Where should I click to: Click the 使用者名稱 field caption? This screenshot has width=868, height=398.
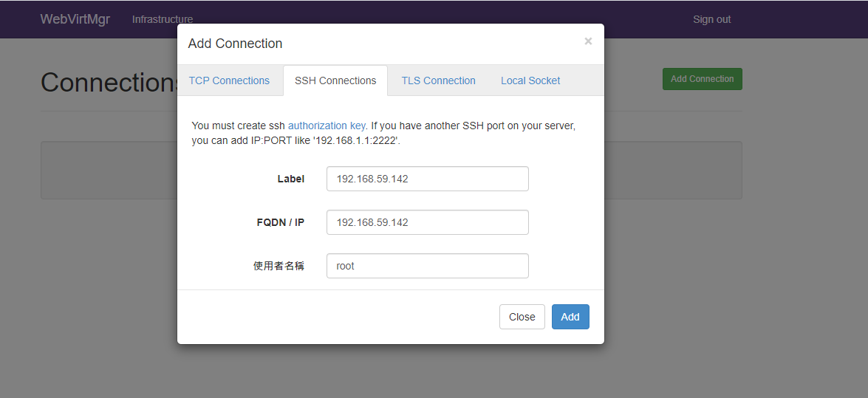[x=279, y=266]
